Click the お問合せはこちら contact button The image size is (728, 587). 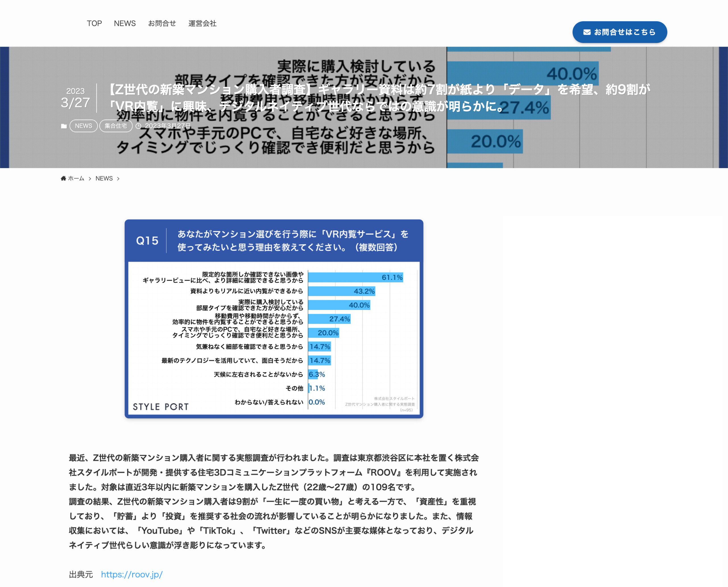coord(619,32)
